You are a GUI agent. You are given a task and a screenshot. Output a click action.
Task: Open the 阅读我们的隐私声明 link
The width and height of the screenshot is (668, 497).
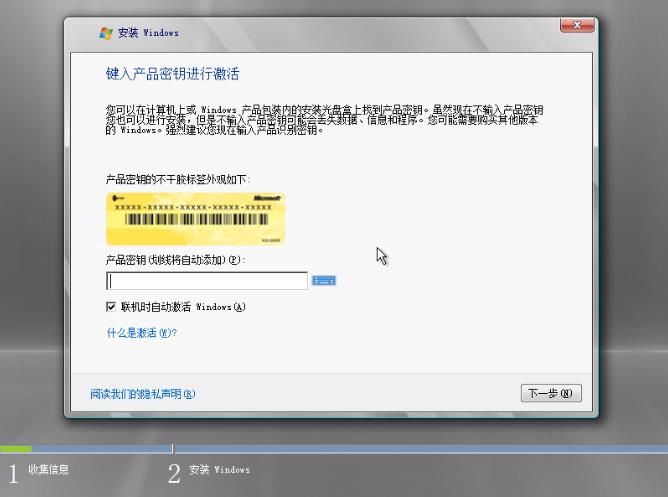142,393
